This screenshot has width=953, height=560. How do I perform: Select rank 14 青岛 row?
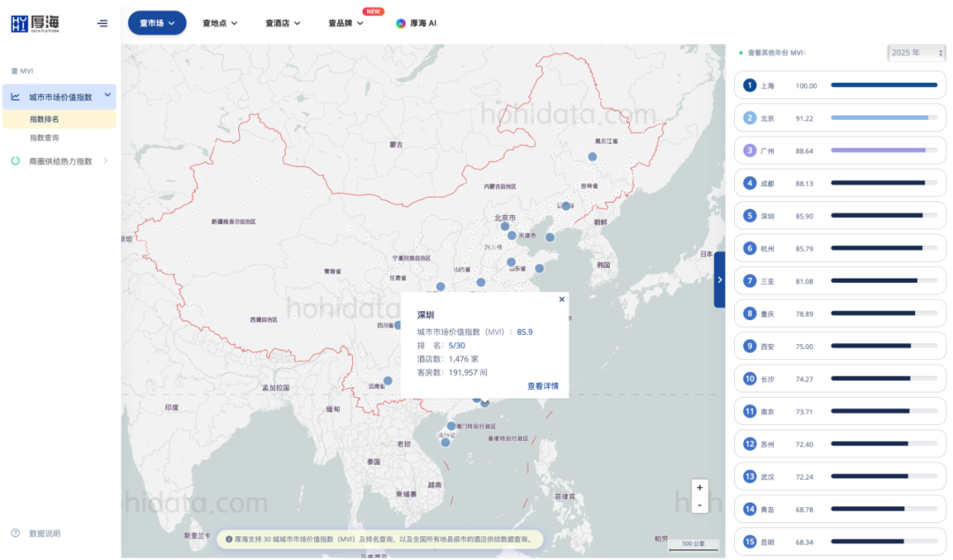click(x=840, y=510)
